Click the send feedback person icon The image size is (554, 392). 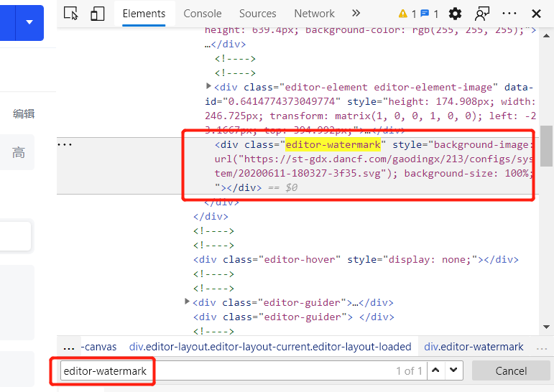coord(482,14)
